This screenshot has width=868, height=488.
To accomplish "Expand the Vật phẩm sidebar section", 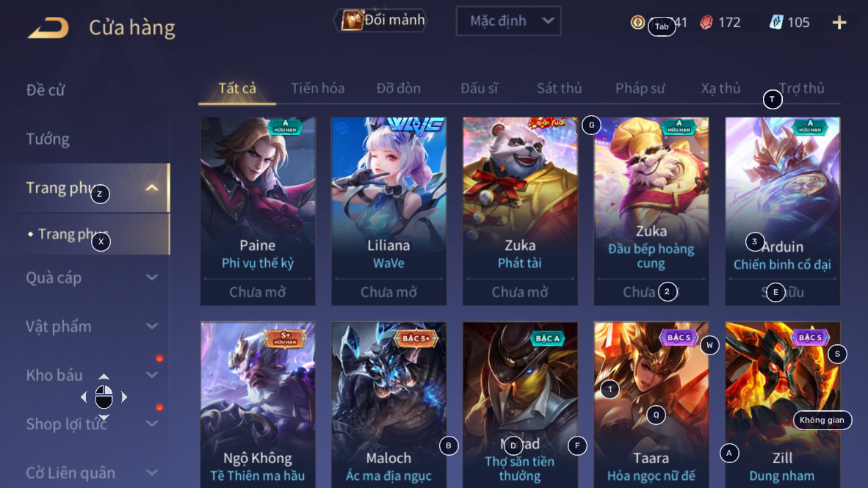I will (152, 327).
